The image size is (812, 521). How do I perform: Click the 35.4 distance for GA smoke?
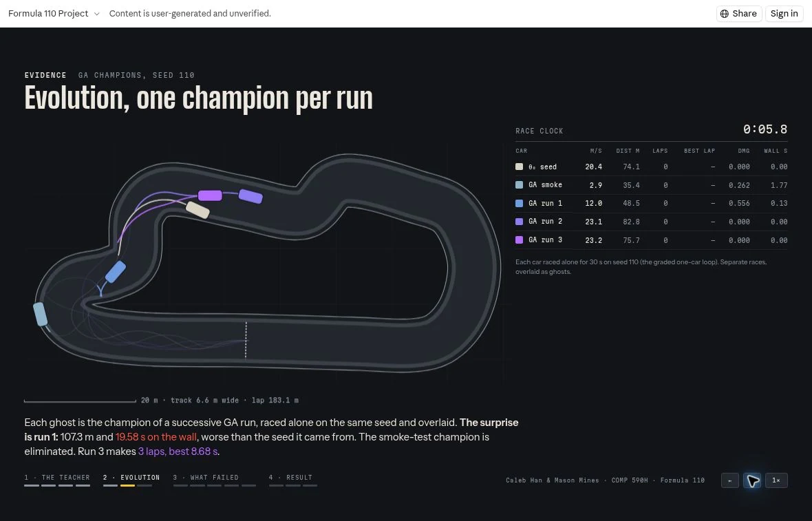(631, 185)
